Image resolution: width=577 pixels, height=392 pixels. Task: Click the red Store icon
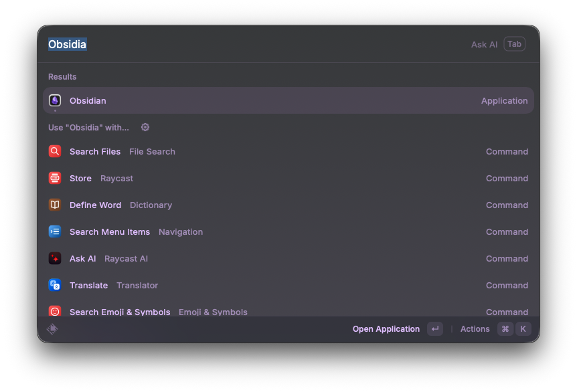(x=55, y=179)
